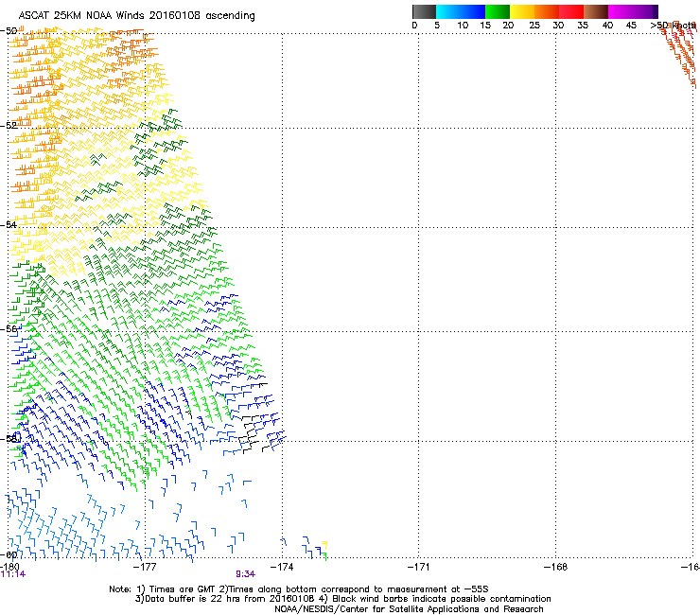This screenshot has width=700, height=615.
Task: Click the '30' label under the color bar
Action: coord(558,26)
